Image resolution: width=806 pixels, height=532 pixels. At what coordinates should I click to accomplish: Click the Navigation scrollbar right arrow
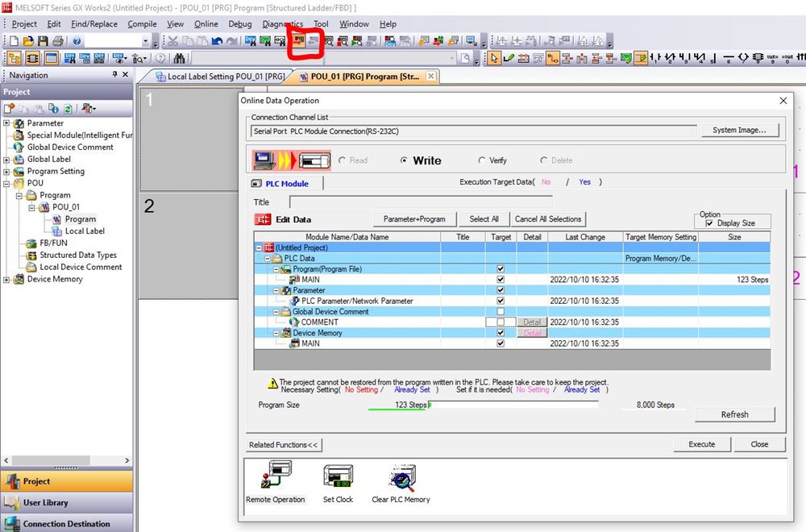[127, 460]
